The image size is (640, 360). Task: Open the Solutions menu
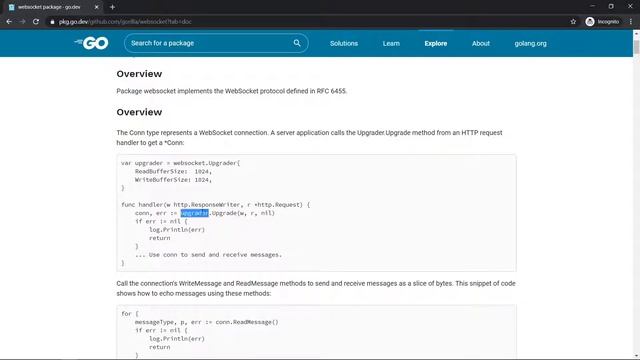click(x=344, y=43)
